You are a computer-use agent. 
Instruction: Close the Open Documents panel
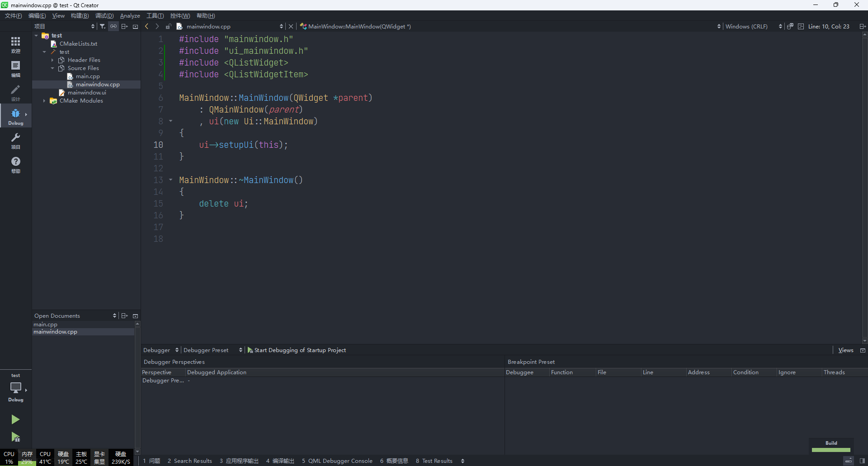135,315
